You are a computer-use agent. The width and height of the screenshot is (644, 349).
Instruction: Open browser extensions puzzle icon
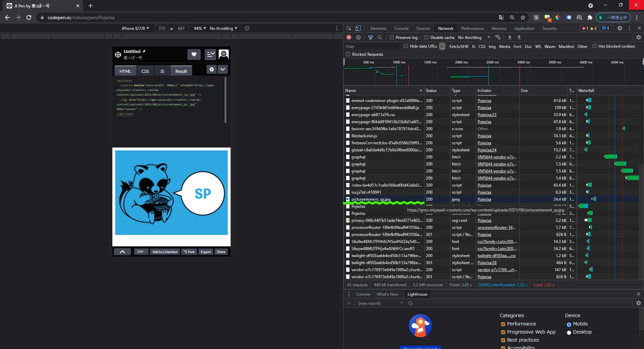(x=590, y=17)
